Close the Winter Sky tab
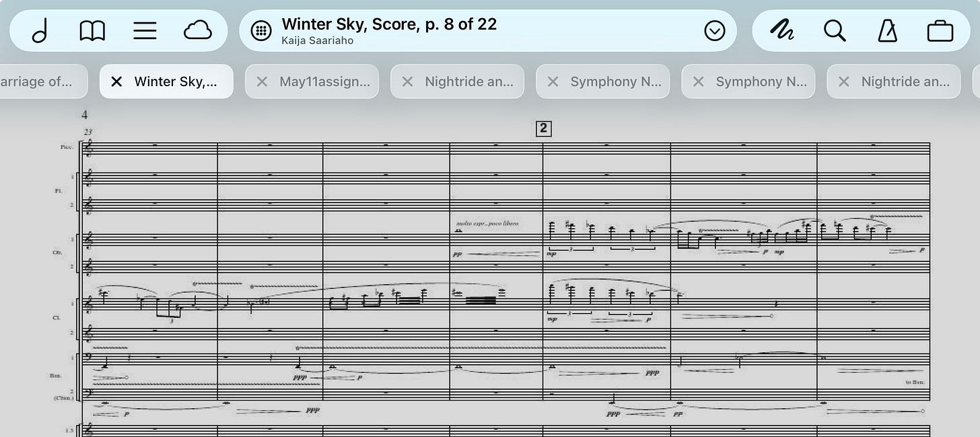 tap(116, 81)
